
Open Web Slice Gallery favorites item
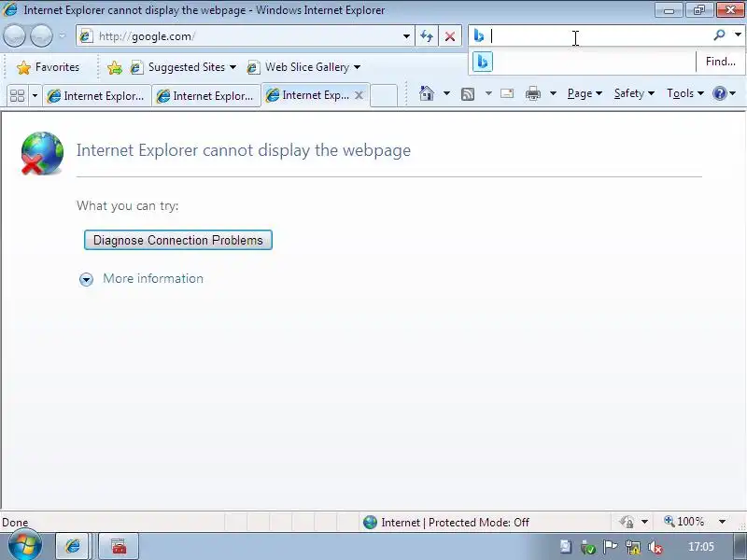tap(303, 67)
